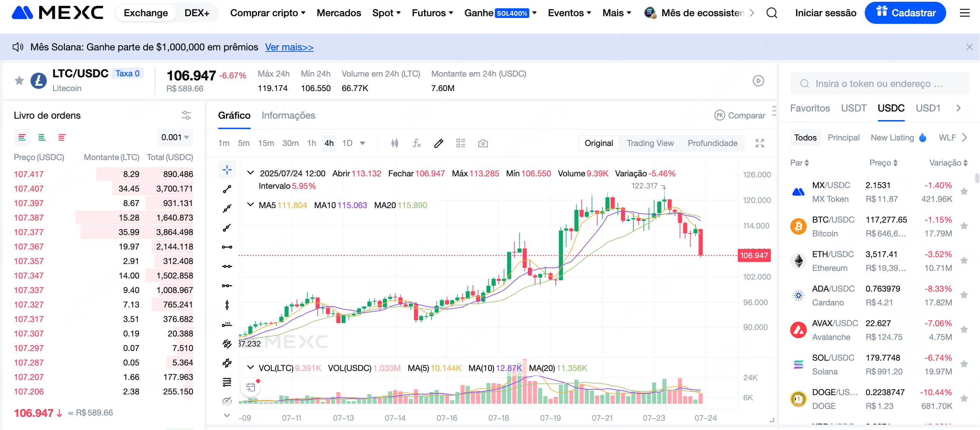
Task: Collapse the OHLC info chevron
Action: tap(250, 173)
